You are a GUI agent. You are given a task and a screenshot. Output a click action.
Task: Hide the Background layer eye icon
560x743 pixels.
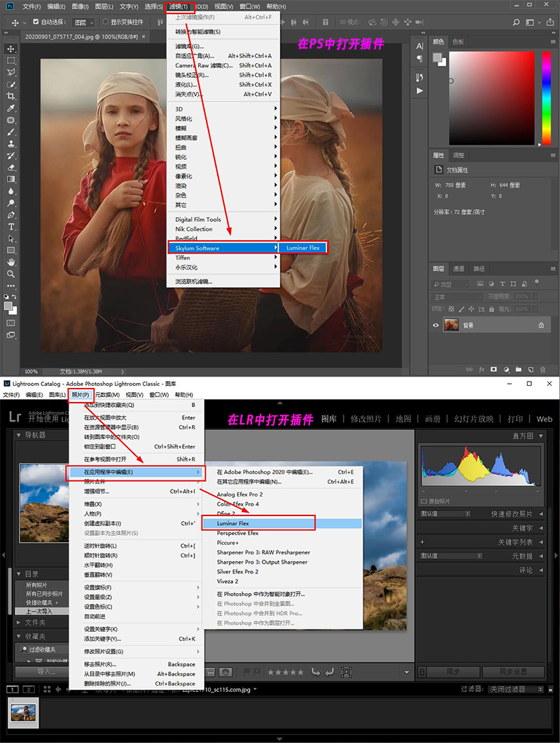tap(436, 326)
